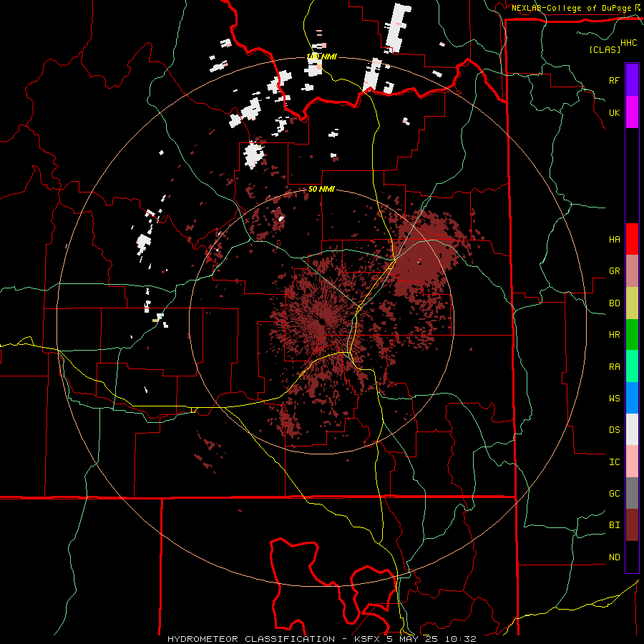Click the 'HR' legend label
644x644 pixels.
coord(614,335)
